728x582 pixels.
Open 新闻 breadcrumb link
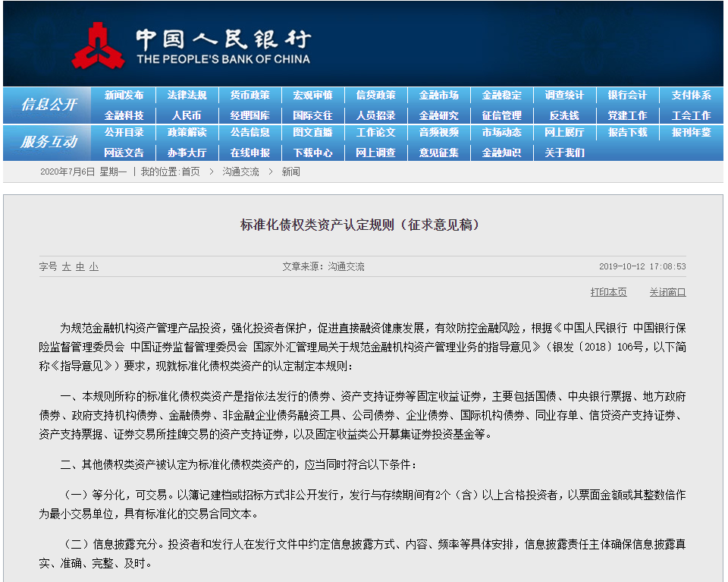pos(290,171)
